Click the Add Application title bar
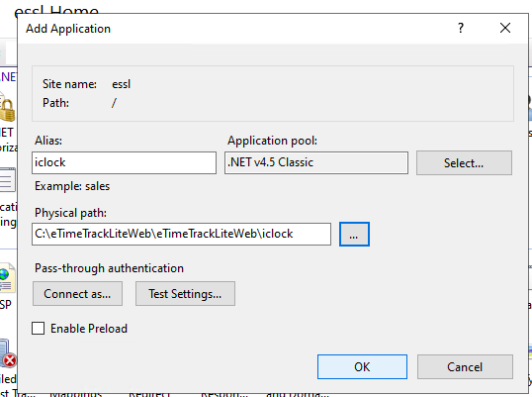Screen dimensions: 532x397 coord(237,29)
